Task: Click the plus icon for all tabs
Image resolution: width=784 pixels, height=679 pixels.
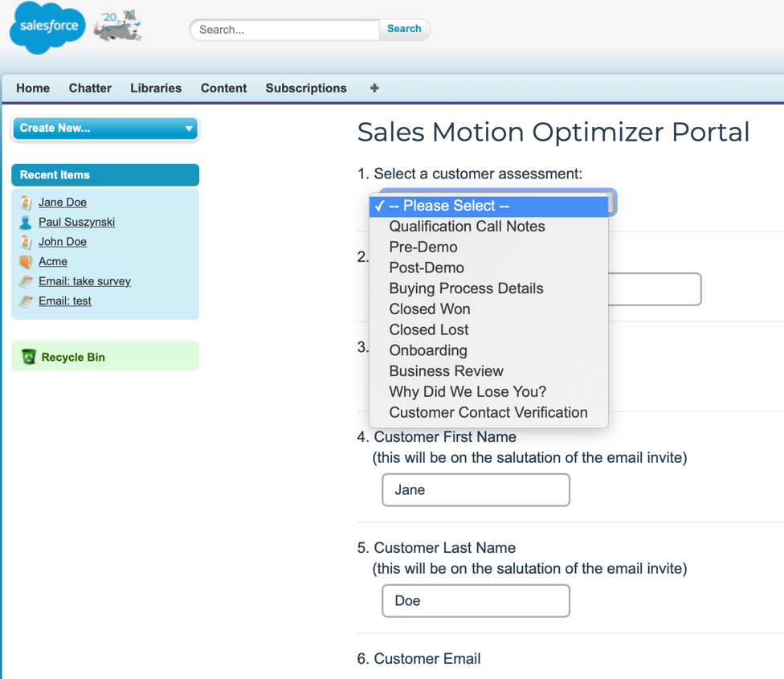Action: pos(374,88)
